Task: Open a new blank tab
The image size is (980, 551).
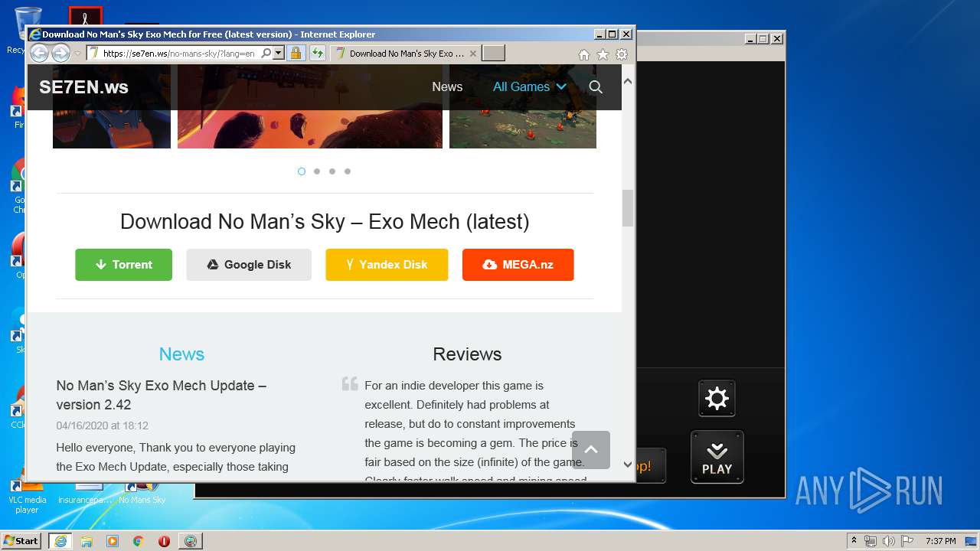Action: [493, 53]
